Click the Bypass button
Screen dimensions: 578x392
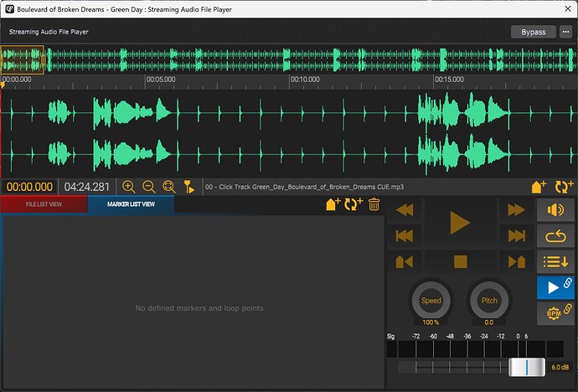coord(534,32)
